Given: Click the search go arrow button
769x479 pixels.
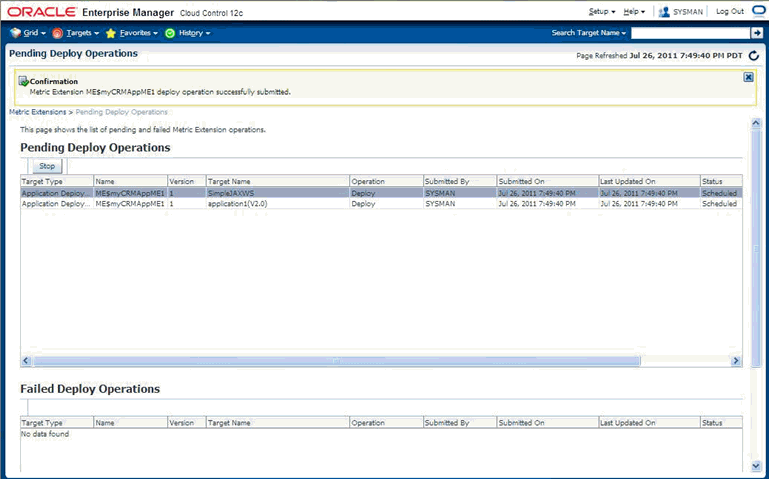Looking at the screenshot, I should (757, 33).
